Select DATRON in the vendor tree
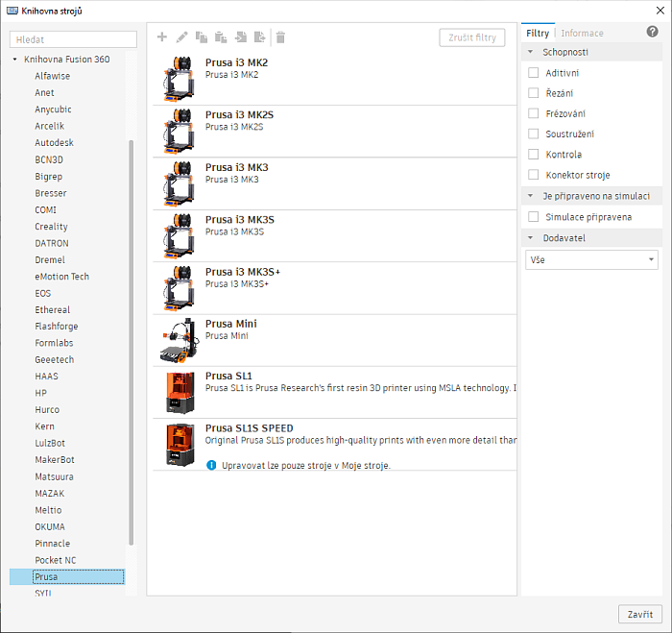The image size is (672, 633). [52, 243]
